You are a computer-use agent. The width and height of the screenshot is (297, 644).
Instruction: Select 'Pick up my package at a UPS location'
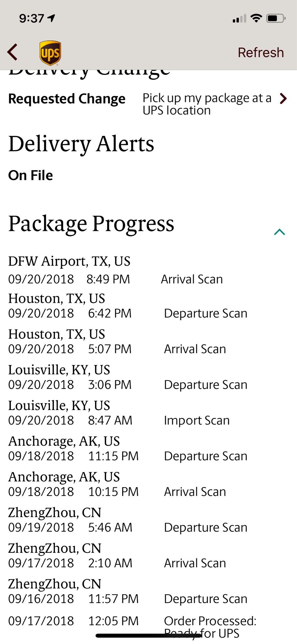coord(207,104)
